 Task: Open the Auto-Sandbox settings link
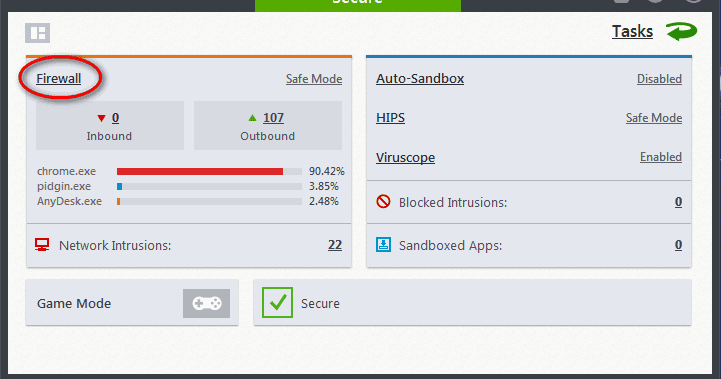420,79
